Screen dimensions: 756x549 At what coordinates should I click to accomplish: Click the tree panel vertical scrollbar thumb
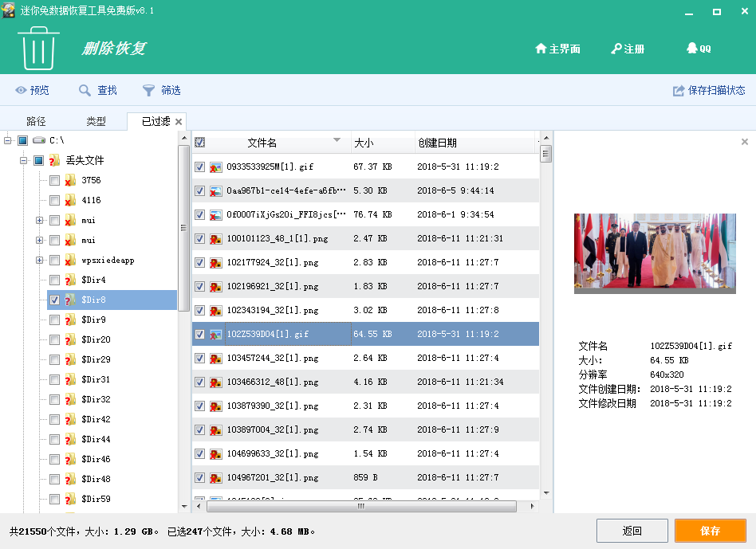[183, 228]
